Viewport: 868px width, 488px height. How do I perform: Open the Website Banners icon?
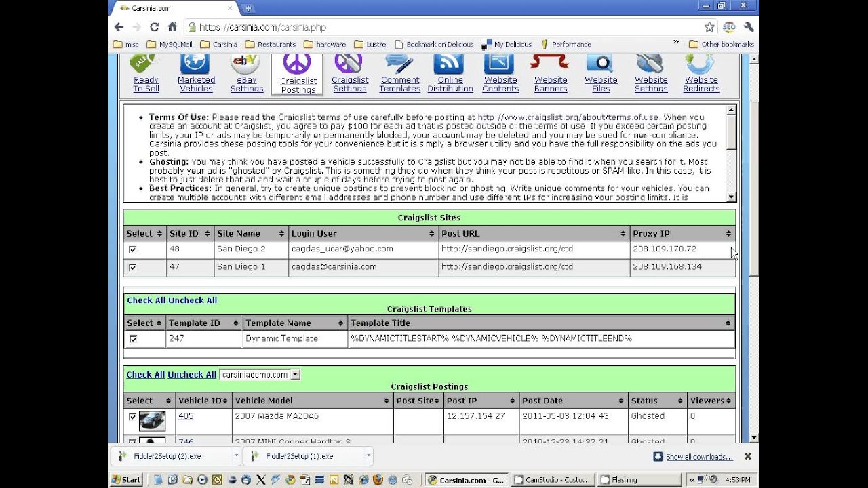pyautogui.click(x=550, y=64)
